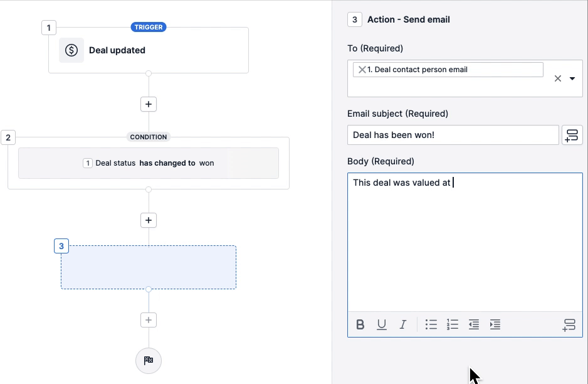Select the empty step 3 action block
This screenshot has width=588, height=384.
click(x=149, y=267)
